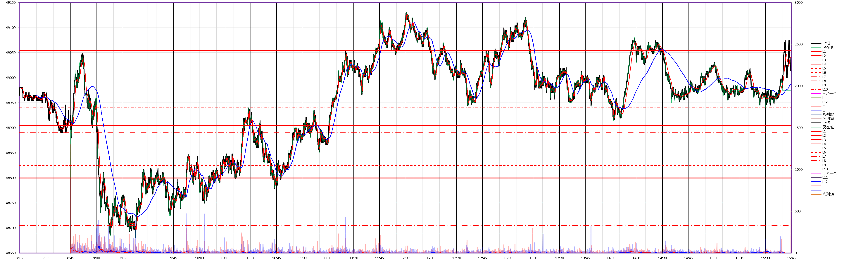Click the 48800 price axis label

coord(11,178)
